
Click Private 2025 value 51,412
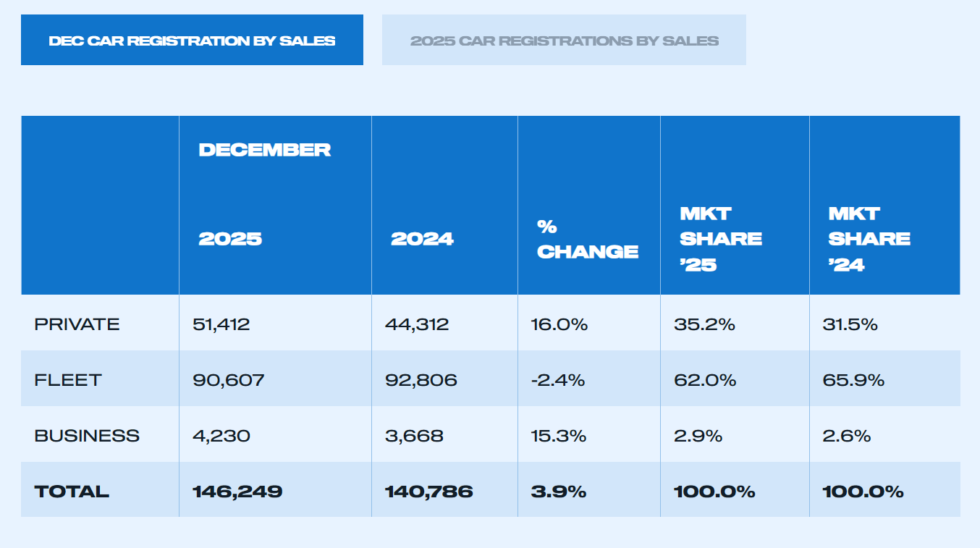[x=221, y=324]
